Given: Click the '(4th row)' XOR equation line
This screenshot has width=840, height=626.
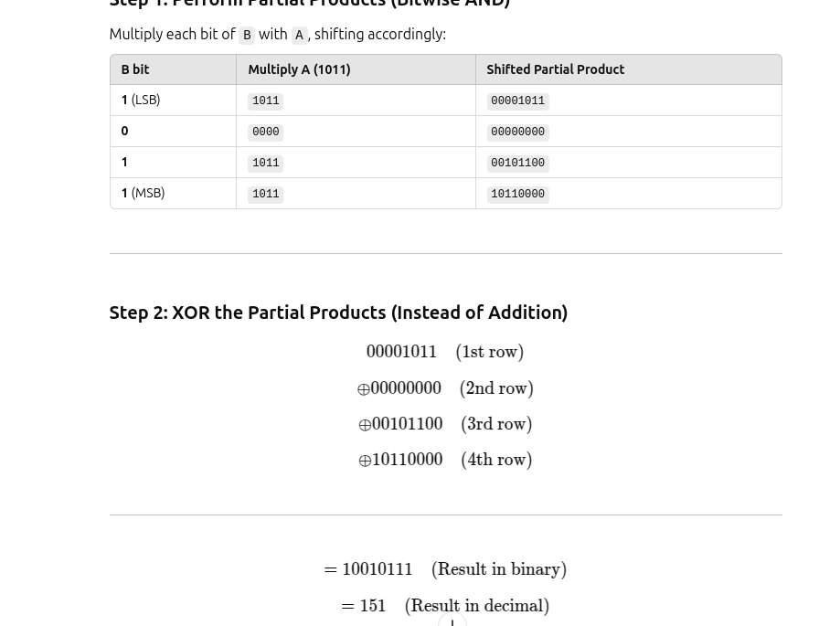Looking at the screenshot, I should pos(445,460).
